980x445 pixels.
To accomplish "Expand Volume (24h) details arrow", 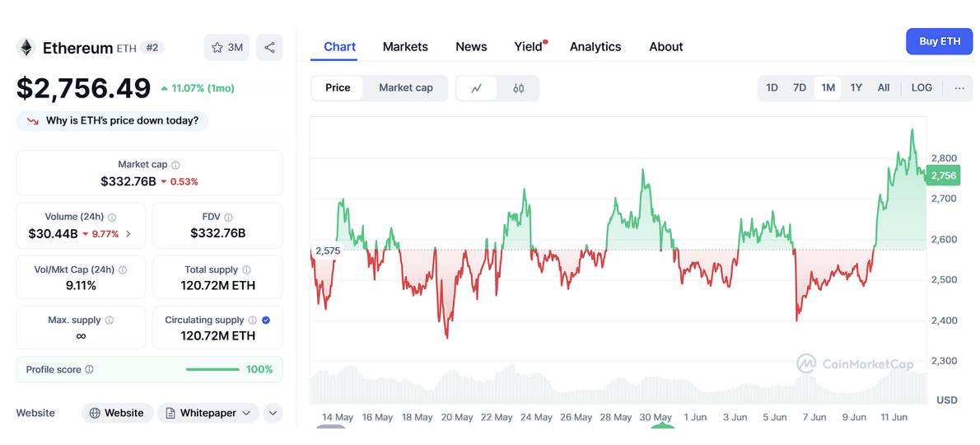I will (x=128, y=234).
